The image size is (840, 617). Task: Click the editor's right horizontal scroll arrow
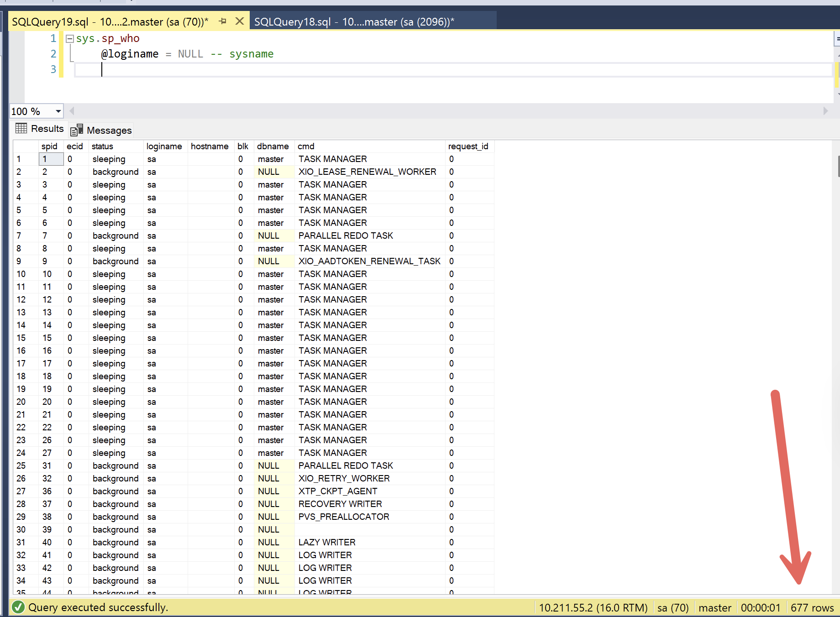825,111
